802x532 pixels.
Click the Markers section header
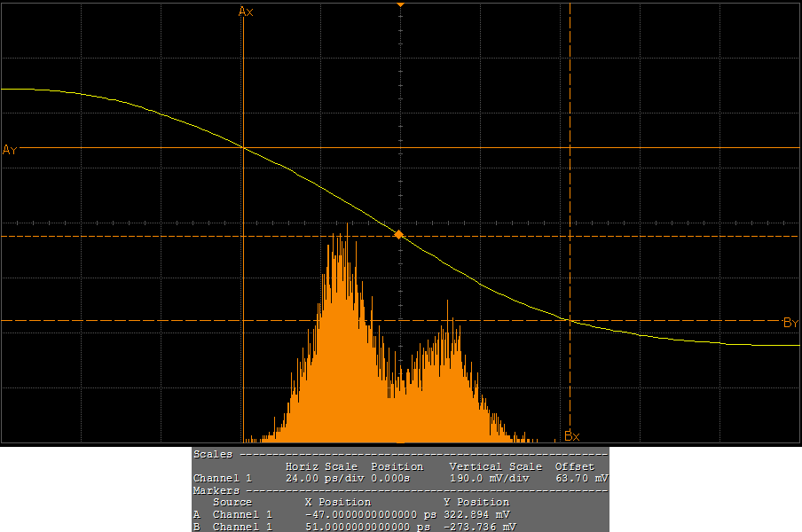click(216, 490)
